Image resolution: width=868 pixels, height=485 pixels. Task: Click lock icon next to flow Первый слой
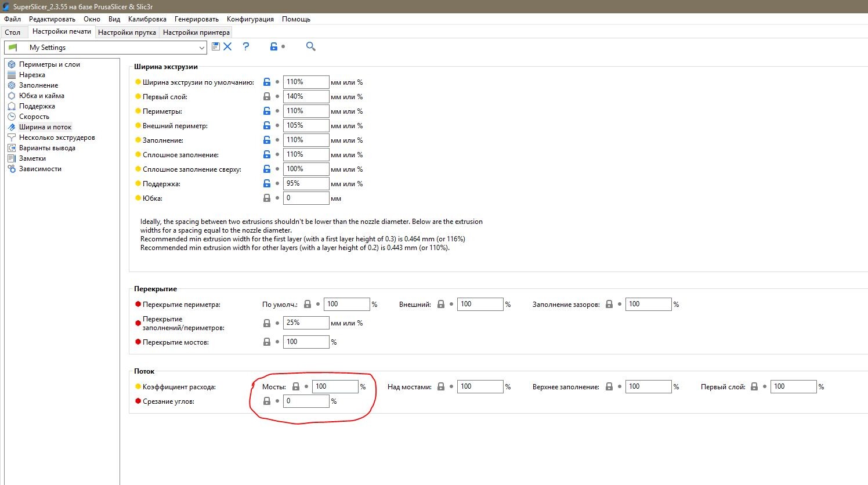click(x=754, y=387)
